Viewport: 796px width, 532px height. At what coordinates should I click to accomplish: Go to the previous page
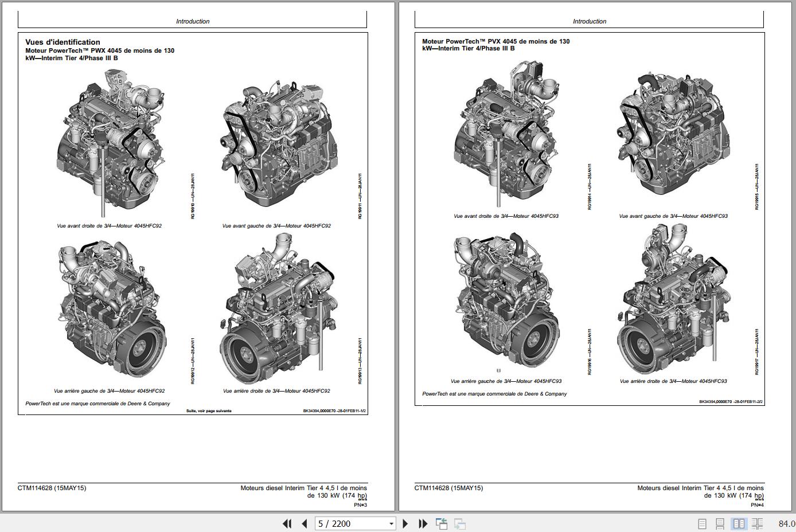[x=305, y=523]
